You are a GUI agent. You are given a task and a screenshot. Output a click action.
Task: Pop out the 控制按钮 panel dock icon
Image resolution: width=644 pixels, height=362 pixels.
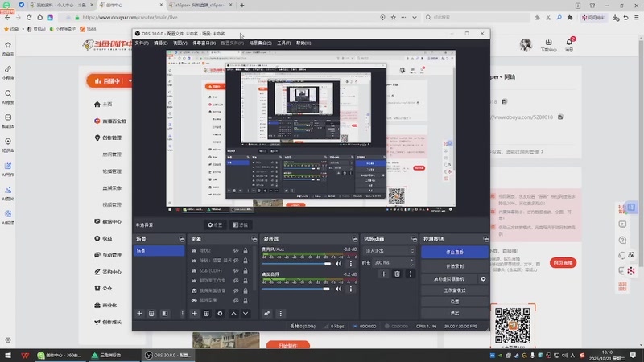[x=485, y=239]
